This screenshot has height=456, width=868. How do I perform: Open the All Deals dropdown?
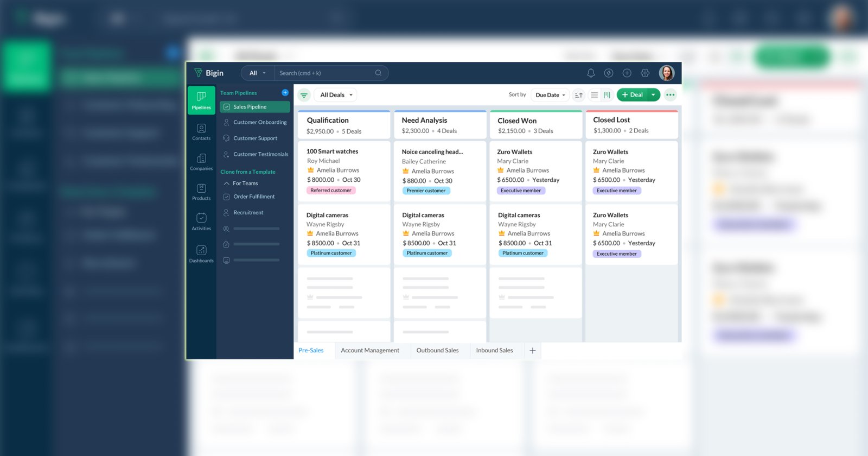(336, 95)
